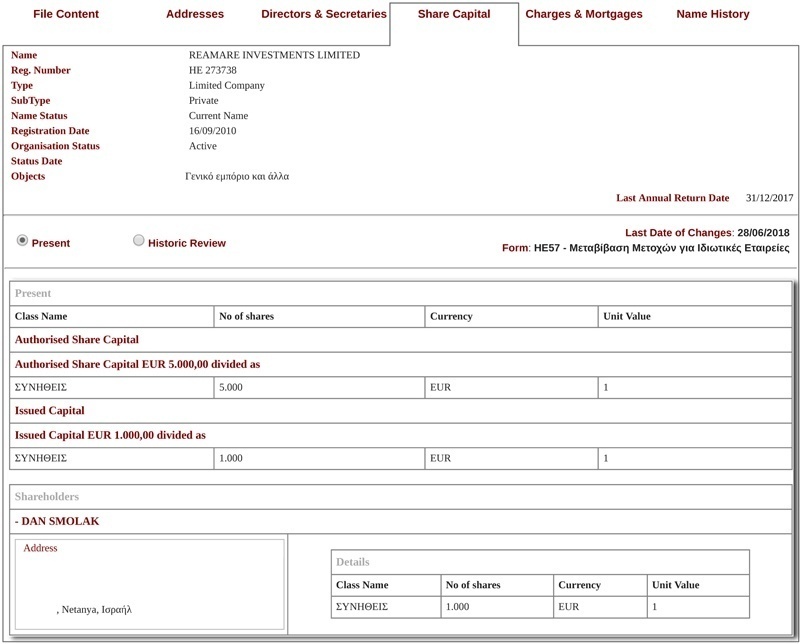Click the Last Date of Changes 28/06/2018

(763, 233)
